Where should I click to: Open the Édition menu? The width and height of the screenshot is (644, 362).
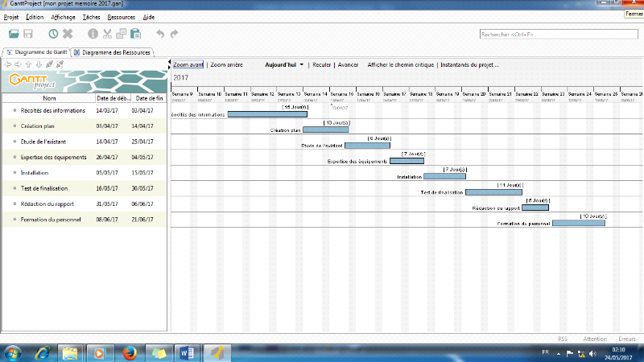pyautogui.click(x=35, y=17)
